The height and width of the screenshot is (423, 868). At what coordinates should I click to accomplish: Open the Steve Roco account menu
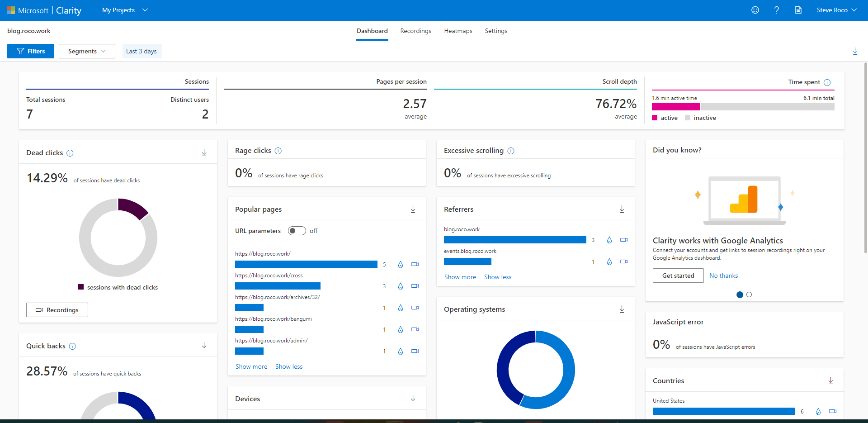pos(836,10)
